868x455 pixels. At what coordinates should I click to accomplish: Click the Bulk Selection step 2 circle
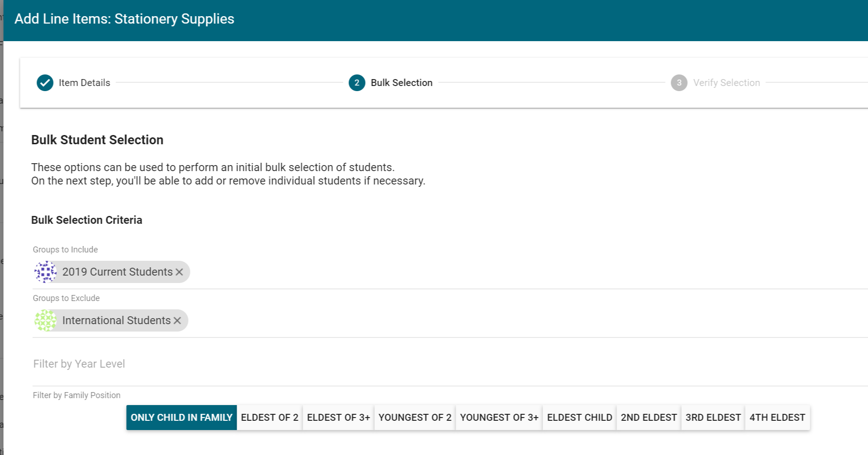pos(357,83)
